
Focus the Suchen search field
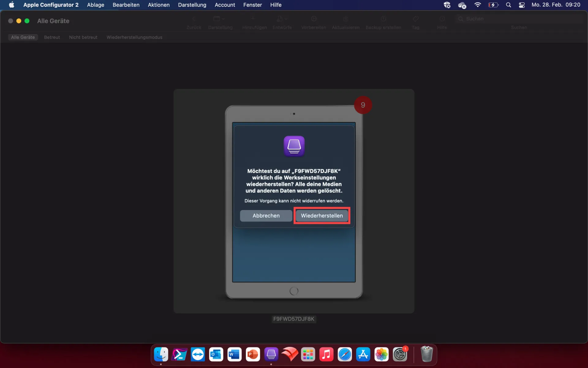519,19
